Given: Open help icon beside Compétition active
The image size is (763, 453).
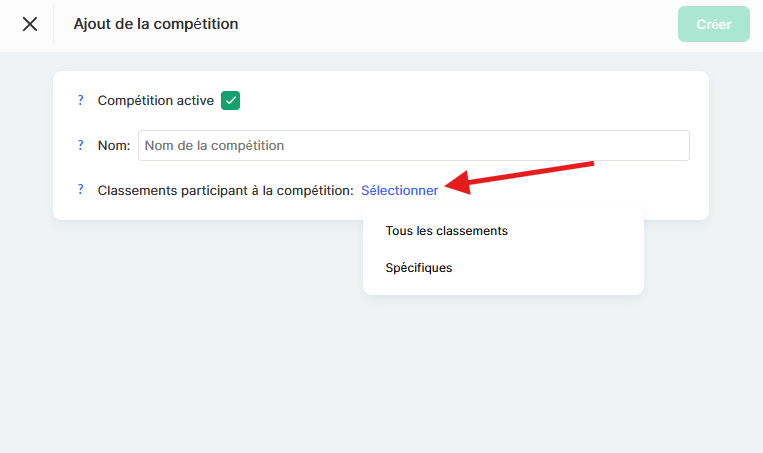Looking at the screenshot, I should [x=80, y=100].
